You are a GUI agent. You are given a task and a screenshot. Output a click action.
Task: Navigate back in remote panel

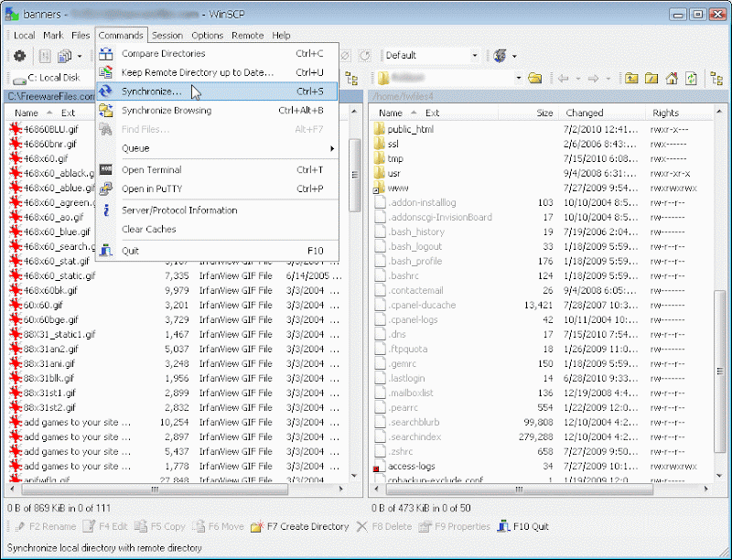[x=563, y=79]
